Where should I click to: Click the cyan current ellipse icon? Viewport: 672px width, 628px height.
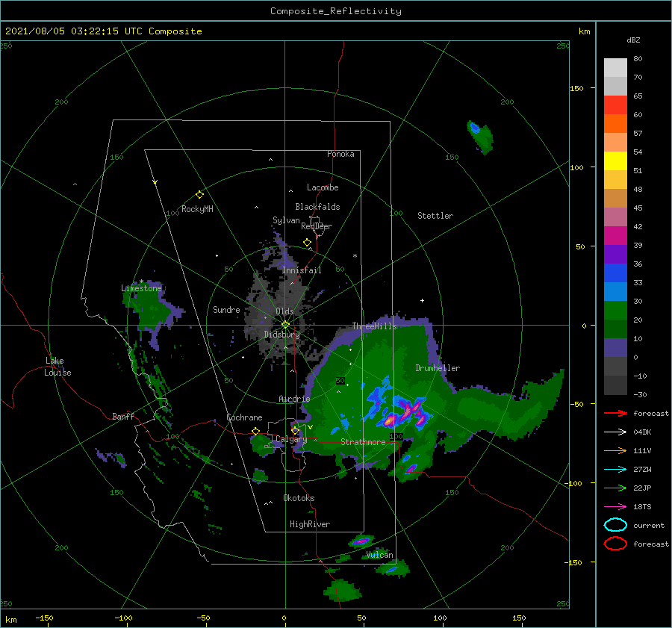coord(615,525)
